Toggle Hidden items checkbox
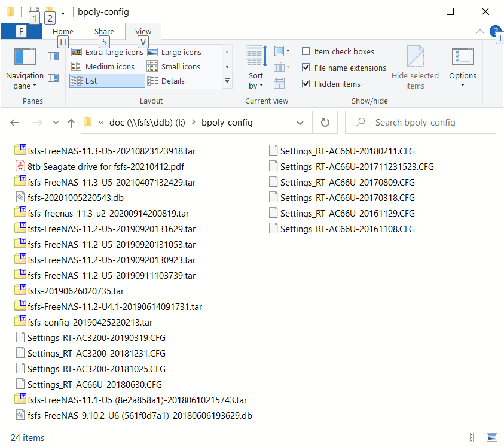Viewport: 504px width, 447px height. click(x=306, y=84)
